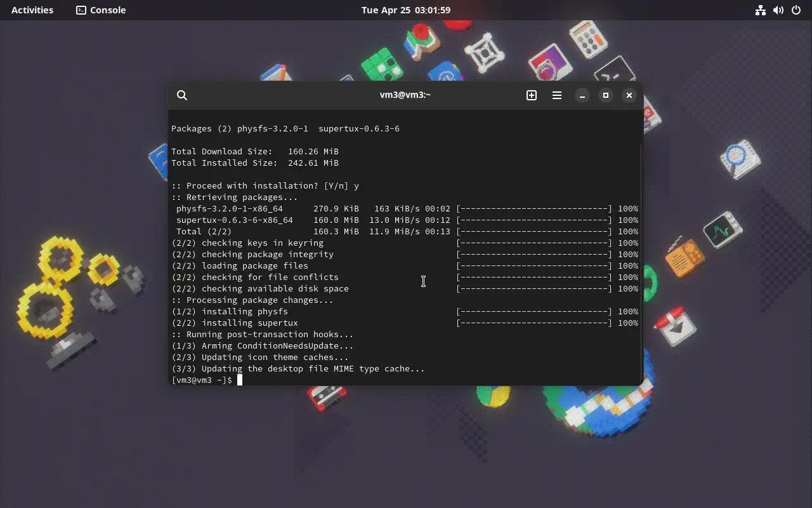Click the vm3@vm3:~ window title
The height and width of the screenshot is (508, 812).
click(405, 95)
